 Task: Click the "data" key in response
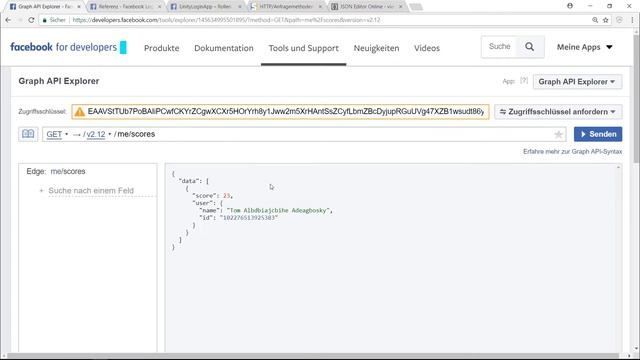coord(189,181)
